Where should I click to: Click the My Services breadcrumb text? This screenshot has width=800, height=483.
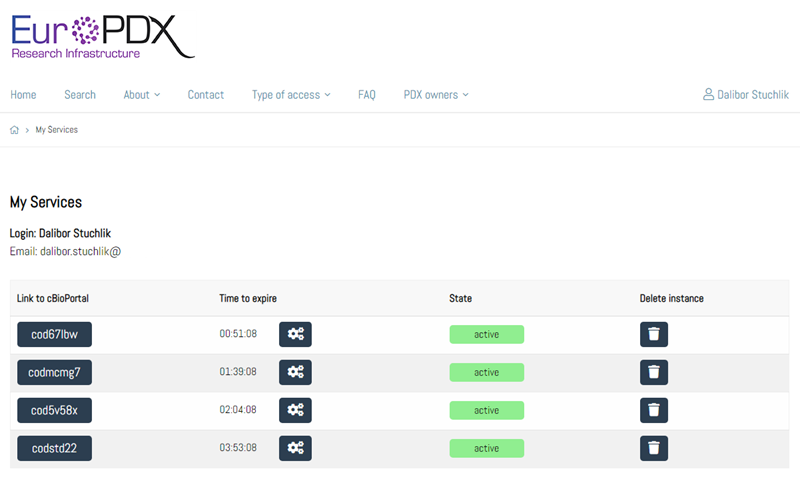[57, 130]
